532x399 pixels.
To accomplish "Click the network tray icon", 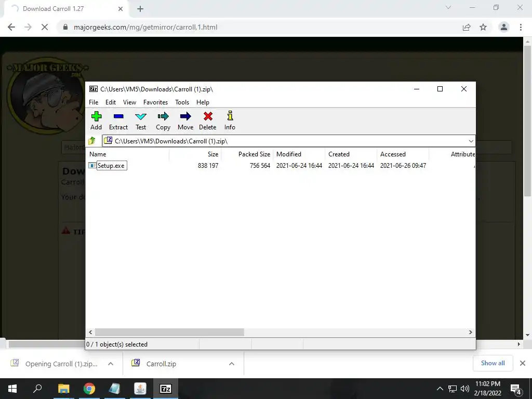I will [453, 389].
